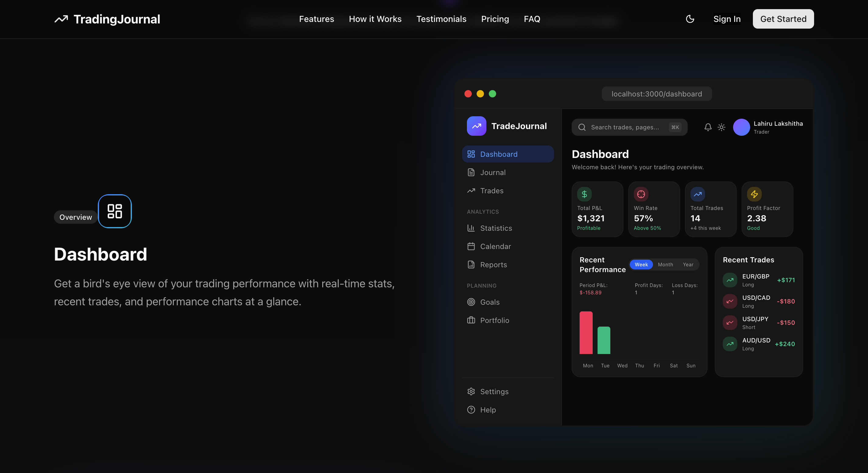
Task: Click the purple avatar of Lahiru Lakshitha
Action: pyautogui.click(x=741, y=127)
